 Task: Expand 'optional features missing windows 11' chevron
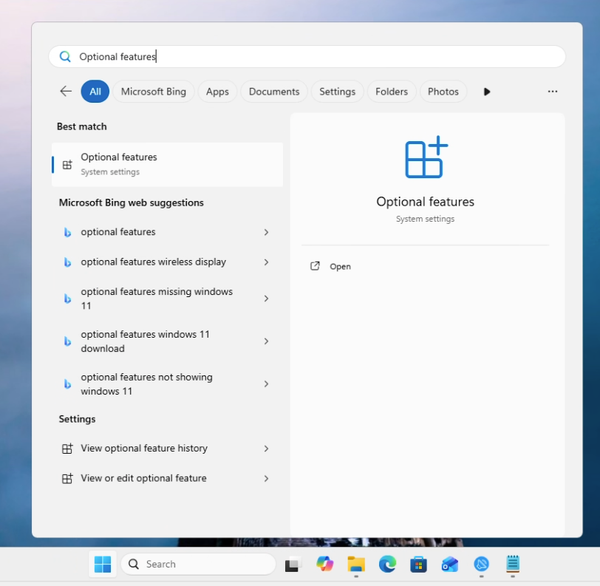[266, 299]
